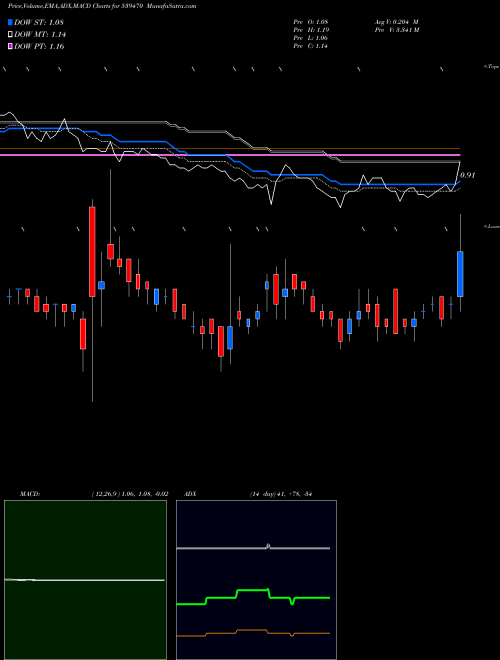This screenshot has width=500, height=660.
Task: Click the magenta DOW PT legend swatch
Action: 11,46
